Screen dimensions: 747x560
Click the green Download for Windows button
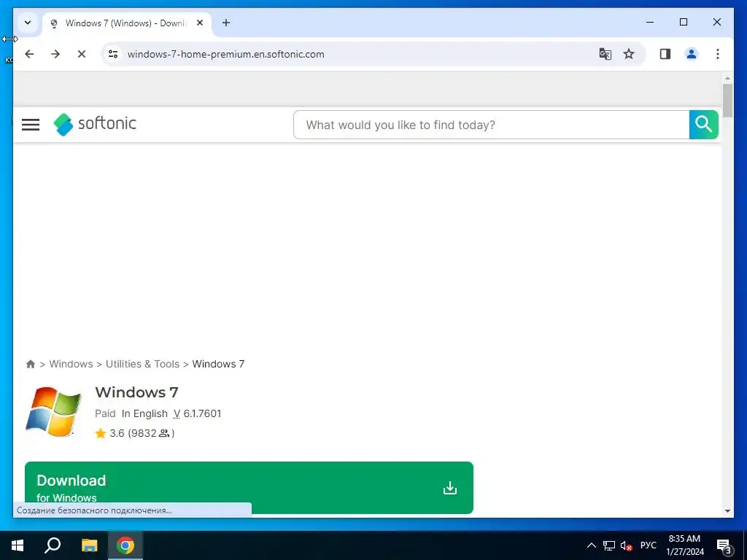pyautogui.click(x=249, y=488)
